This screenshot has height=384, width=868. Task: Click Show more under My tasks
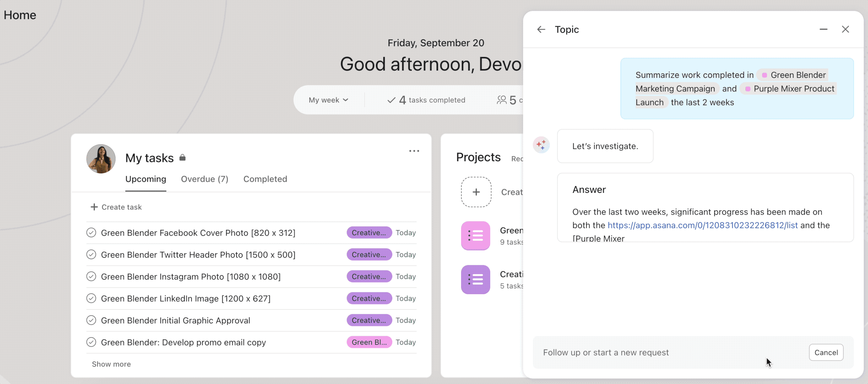tap(111, 364)
